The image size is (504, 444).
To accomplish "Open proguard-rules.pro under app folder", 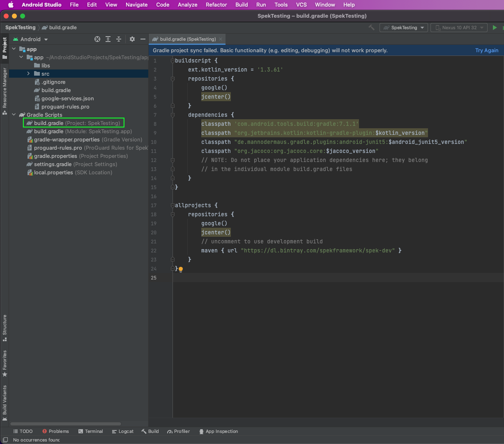I will click(62, 106).
